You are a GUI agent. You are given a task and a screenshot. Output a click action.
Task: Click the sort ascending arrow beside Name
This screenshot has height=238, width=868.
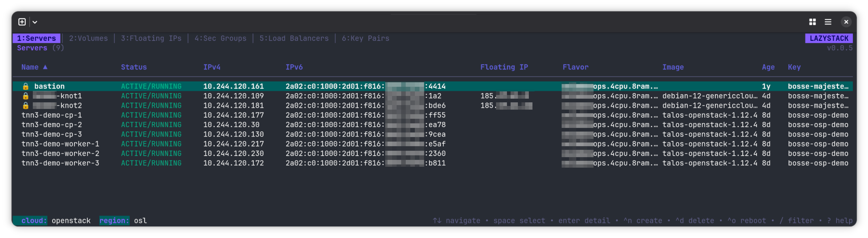pos(45,67)
